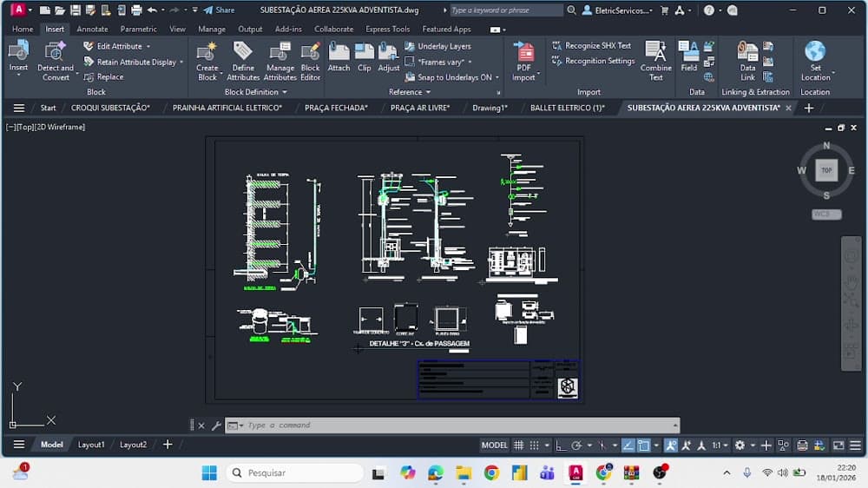Screen dimensions: 868x488
Task: Open a new drawing tab with plus
Action: pyautogui.click(x=809, y=108)
